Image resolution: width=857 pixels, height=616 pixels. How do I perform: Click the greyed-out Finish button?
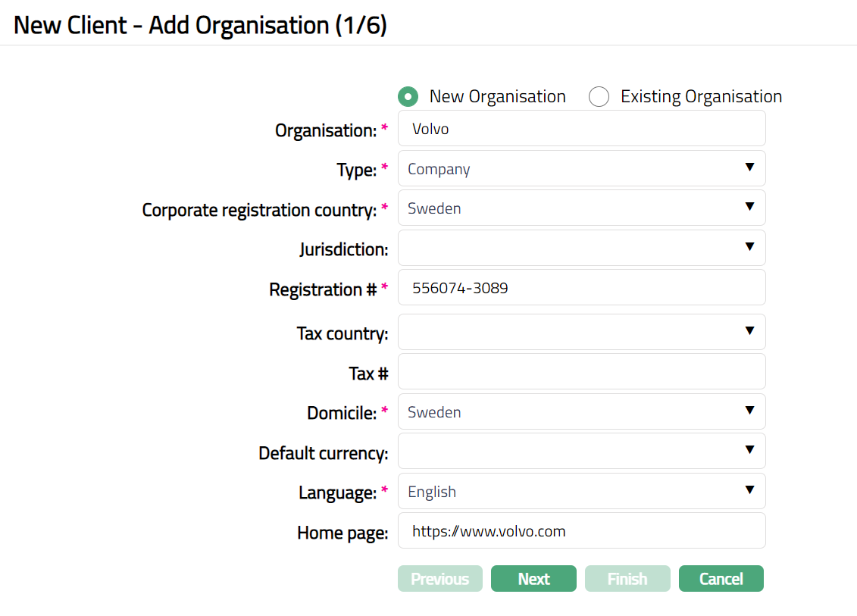627,579
